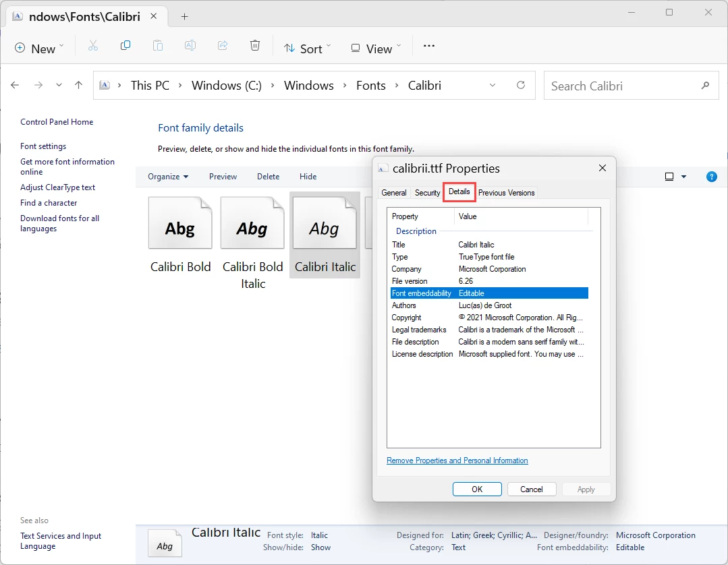Click OK in Properties dialog

[477, 489]
